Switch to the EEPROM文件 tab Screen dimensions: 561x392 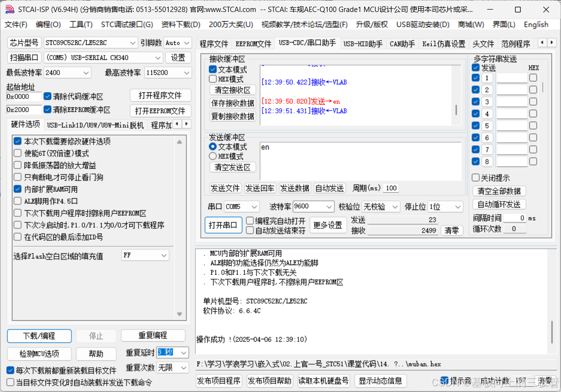click(x=253, y=44)
